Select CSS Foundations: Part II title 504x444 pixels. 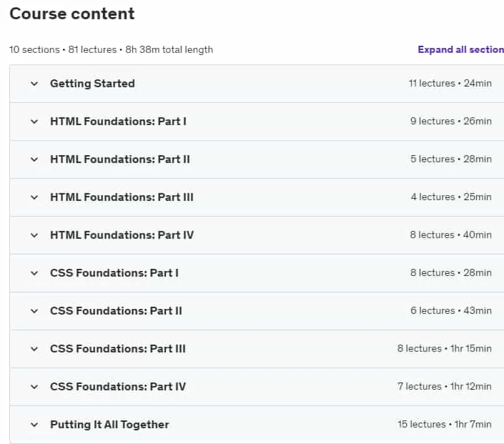click(x=116, y=311)
